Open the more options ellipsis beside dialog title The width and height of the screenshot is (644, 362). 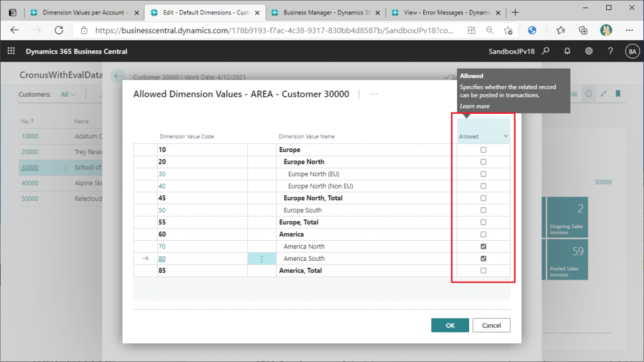pos(374,94)
